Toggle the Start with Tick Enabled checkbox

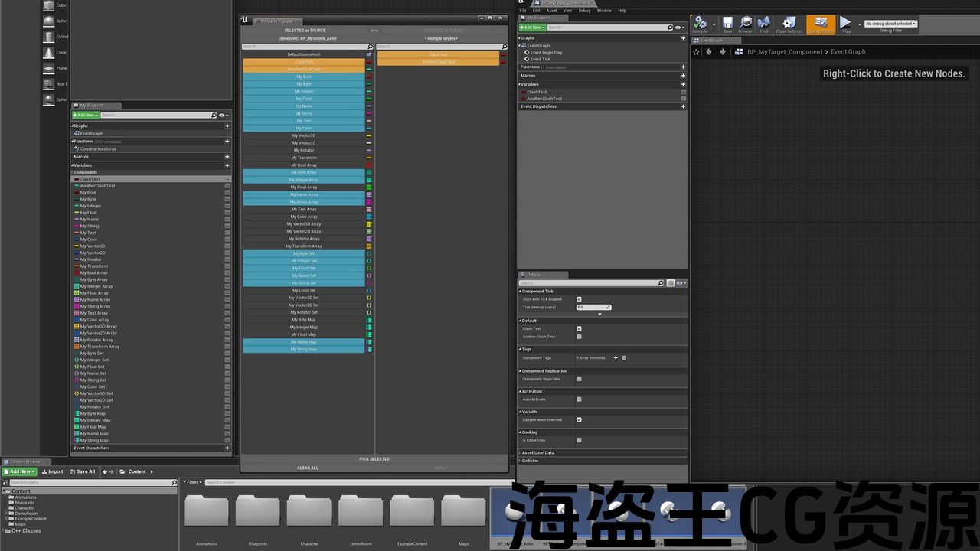pyautogui.click(x=579, y=299)
